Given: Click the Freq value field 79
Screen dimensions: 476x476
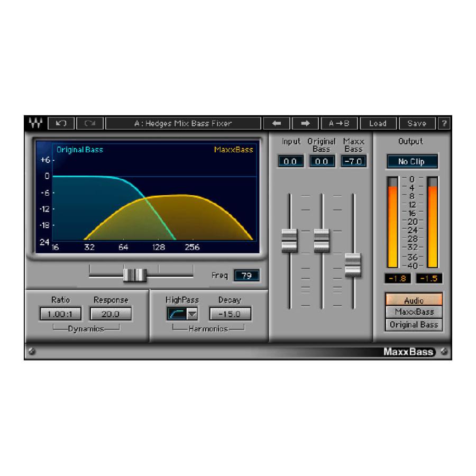Looking at the screenshot, I should pos(246,276).
